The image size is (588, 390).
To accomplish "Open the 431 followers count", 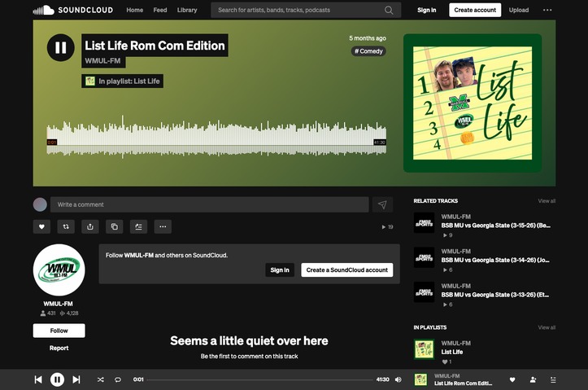I will (48, 313).
